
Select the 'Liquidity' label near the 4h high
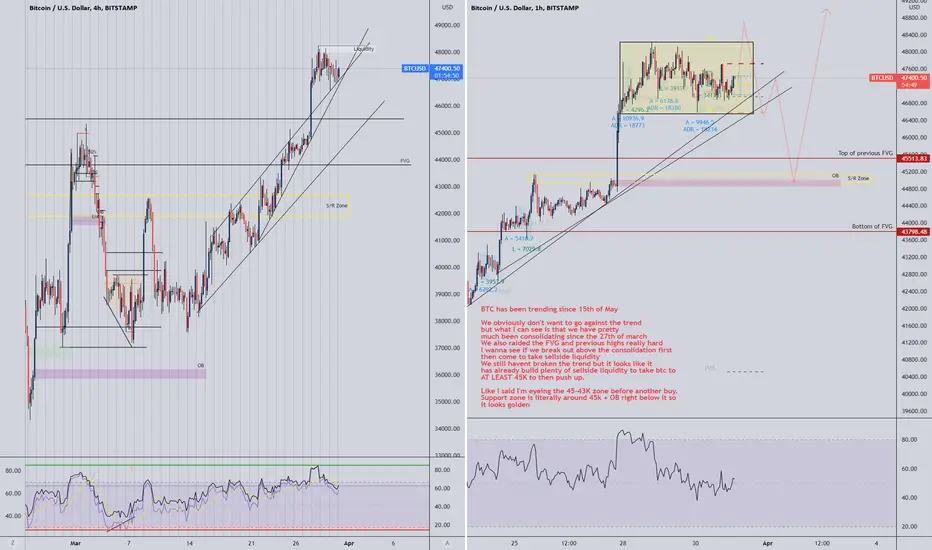tap(363, 49)
